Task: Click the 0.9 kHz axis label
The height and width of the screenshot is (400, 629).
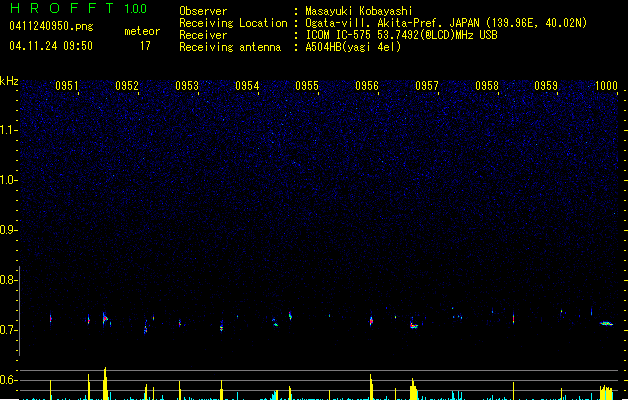Action: click(x=9, y=230)
